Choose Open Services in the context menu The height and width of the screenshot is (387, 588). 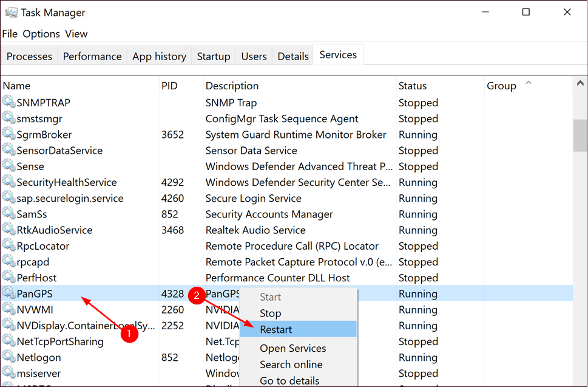pyautogui.click(x=299, y=348)
